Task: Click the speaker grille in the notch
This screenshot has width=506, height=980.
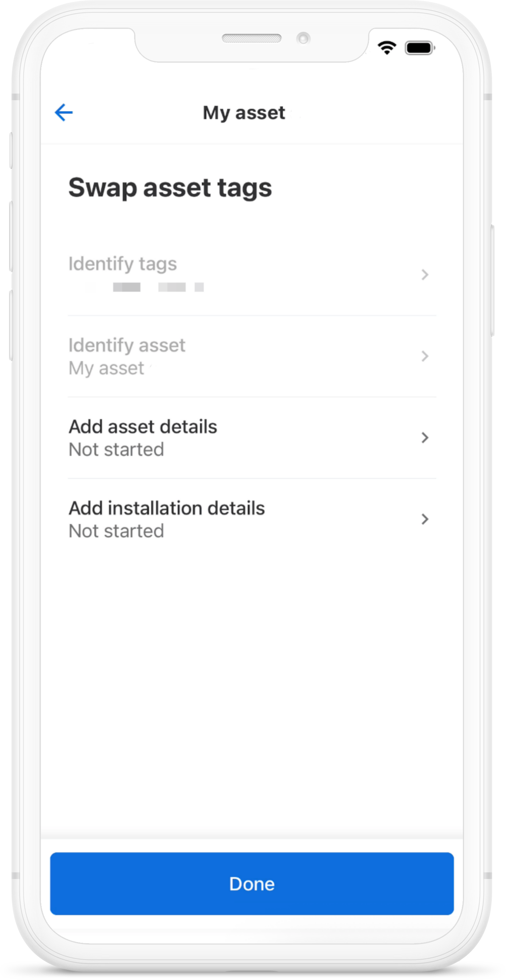Action: click(252, 38)
